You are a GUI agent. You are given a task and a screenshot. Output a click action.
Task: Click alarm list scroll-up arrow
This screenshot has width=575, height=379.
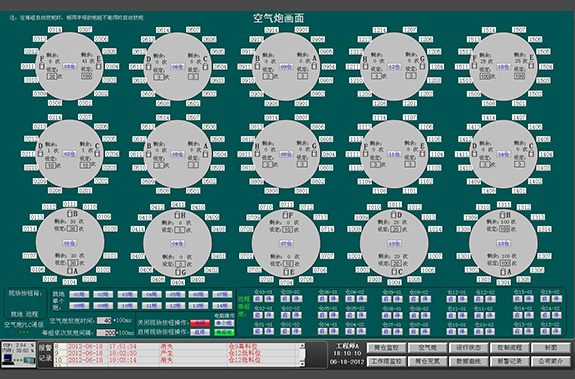[302, 346]
